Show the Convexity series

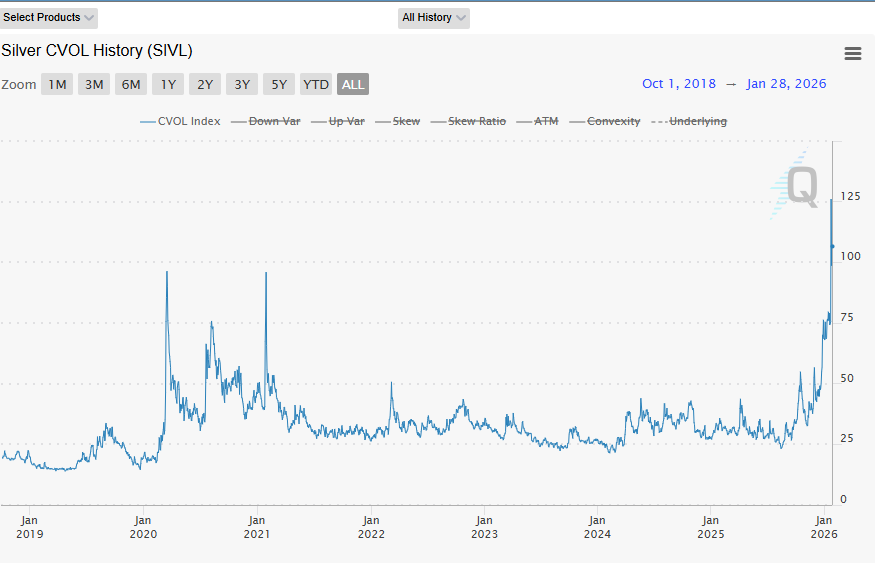(x=605, y=121)
